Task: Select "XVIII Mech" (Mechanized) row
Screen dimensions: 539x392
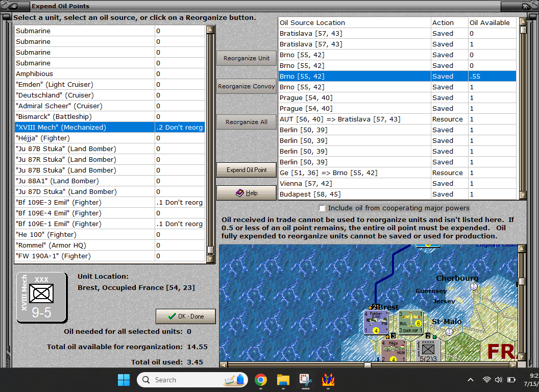Action: [x=110, y=127]
